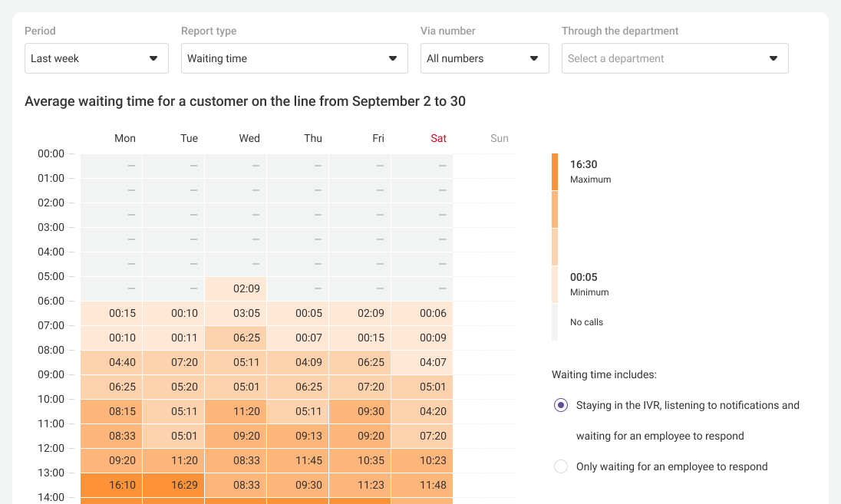Click the 16:29 cell on Tuesday

(x=184, y=485)
